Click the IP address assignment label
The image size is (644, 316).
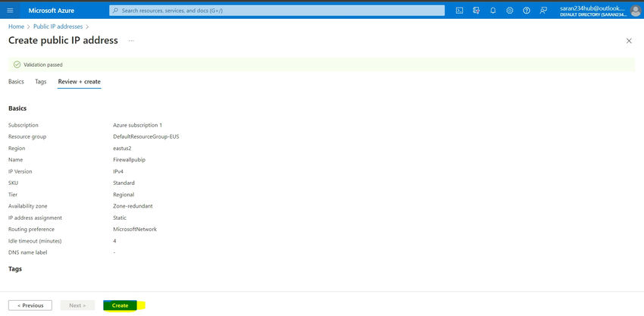(35, 217)
